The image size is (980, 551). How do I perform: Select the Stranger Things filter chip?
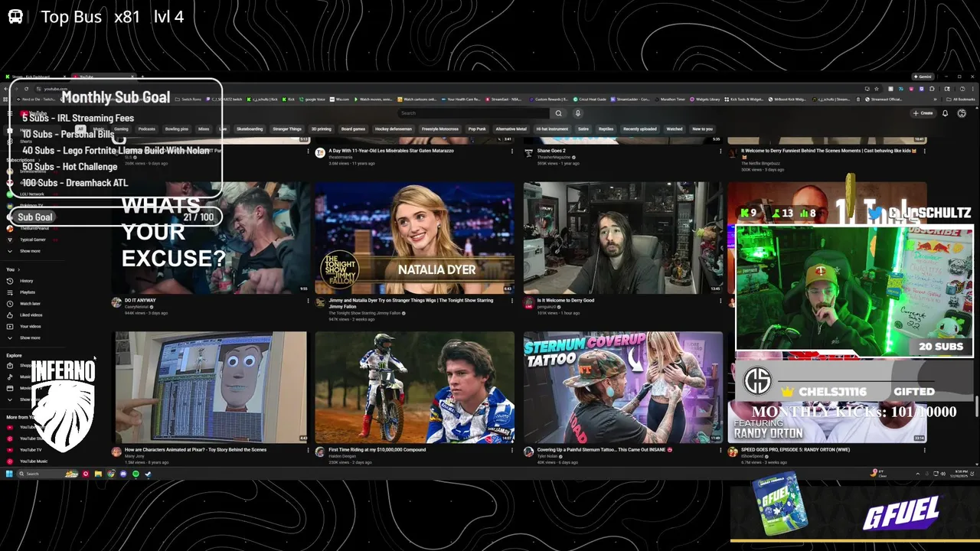287,129
